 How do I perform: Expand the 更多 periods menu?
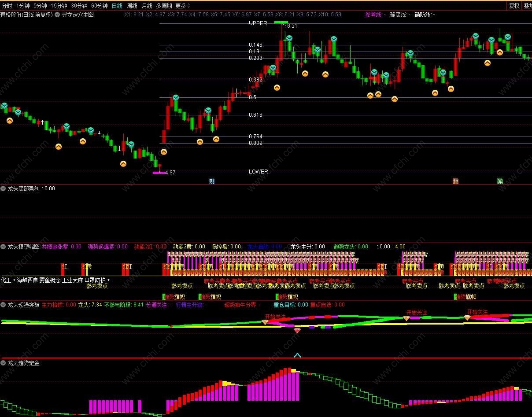pos(183,6)
